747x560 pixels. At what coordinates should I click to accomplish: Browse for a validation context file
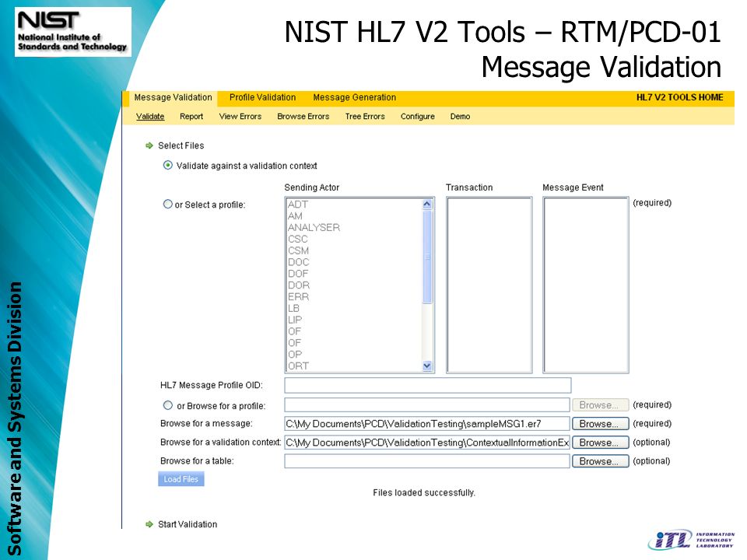600,443
